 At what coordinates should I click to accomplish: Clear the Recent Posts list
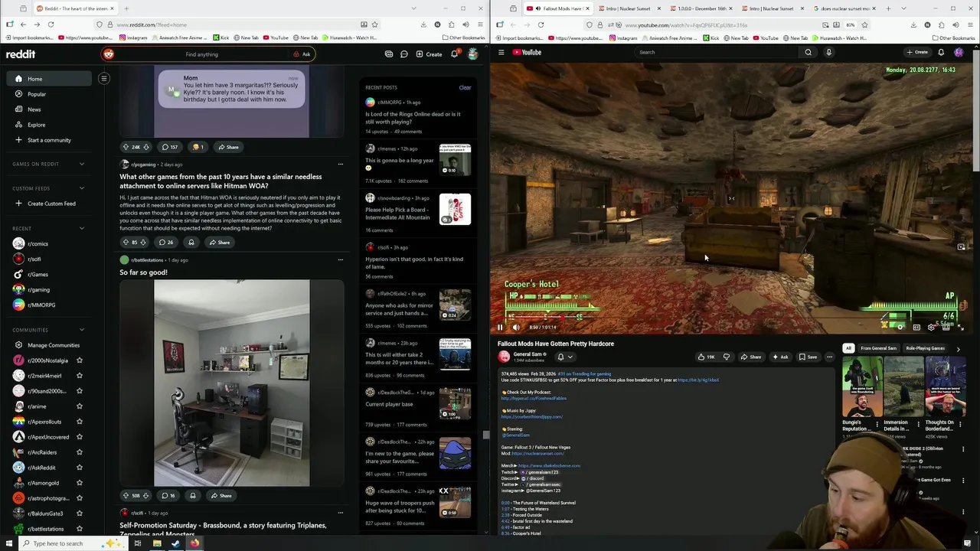click(465, 87)
